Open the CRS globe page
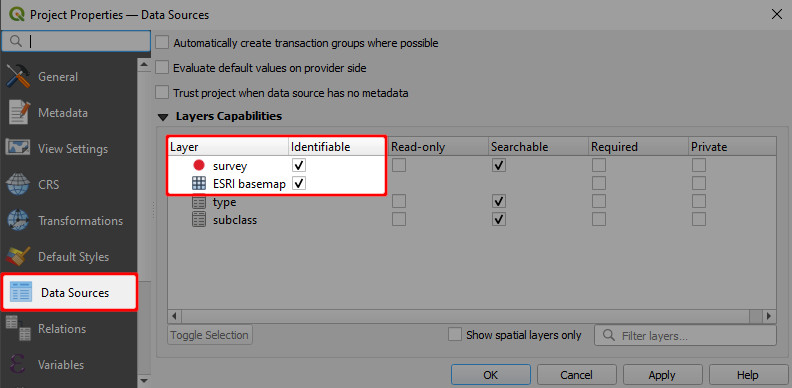The height and width of the screenshot is (388, 792). point(68,185)
